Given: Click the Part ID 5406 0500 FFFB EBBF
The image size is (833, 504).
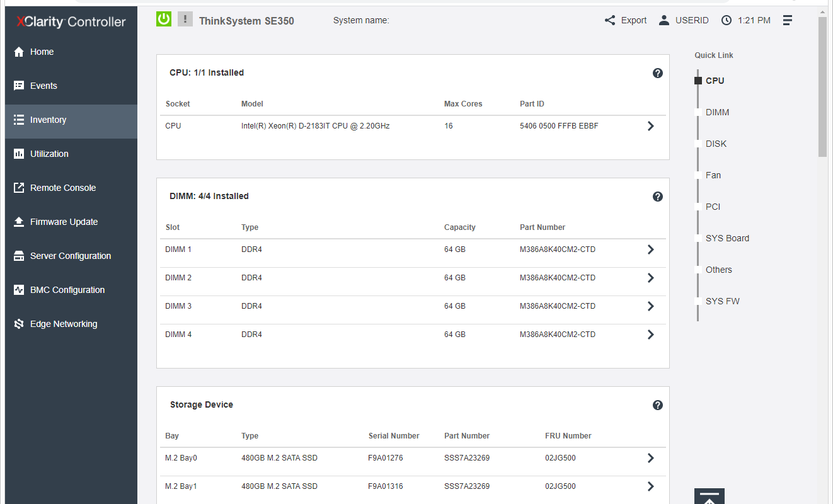Looking at the screenshot, I should coord(559,126).
